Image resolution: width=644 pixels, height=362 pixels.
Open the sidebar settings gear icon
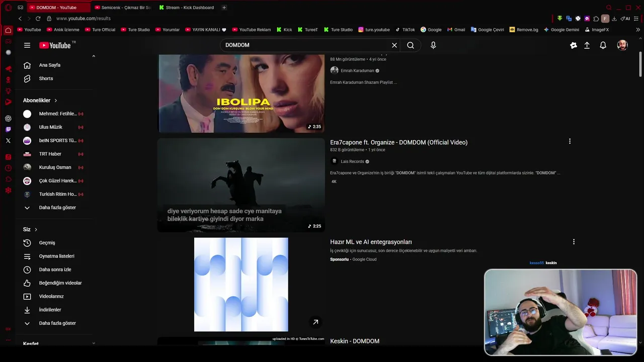(x=8, y=190)
